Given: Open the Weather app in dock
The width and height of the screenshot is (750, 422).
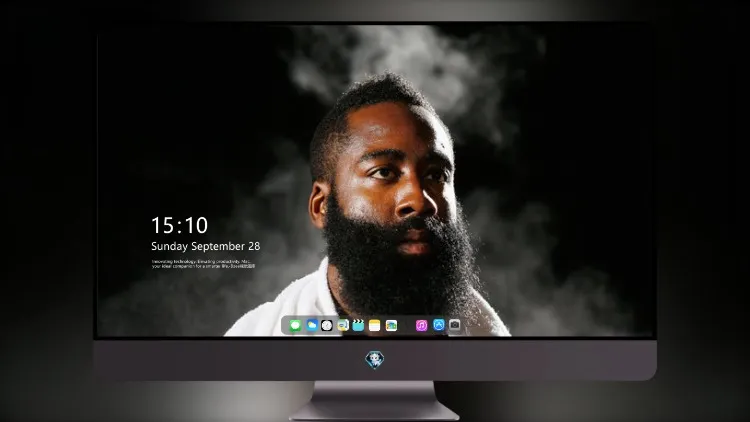Looking at the screenshot, I should tap(311, 325).
